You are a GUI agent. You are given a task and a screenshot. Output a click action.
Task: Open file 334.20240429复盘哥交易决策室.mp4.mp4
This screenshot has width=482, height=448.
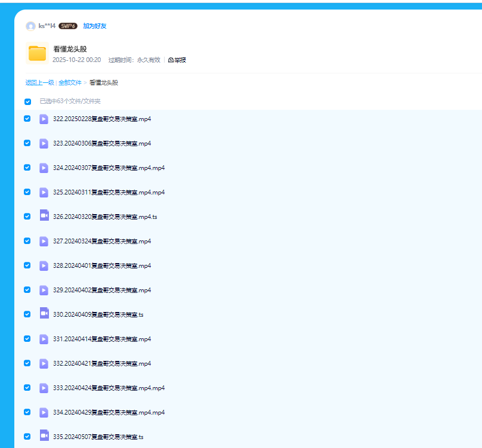point(109,412)
